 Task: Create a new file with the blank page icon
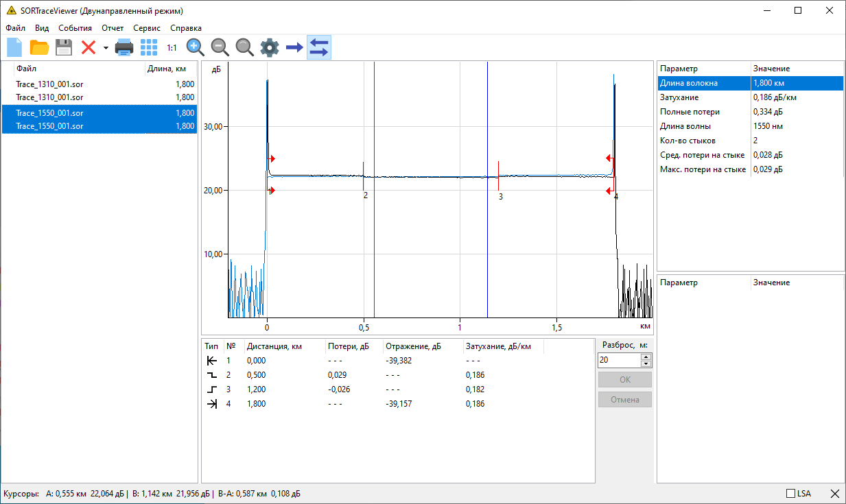pyautogui.click(x=14, y=47)
